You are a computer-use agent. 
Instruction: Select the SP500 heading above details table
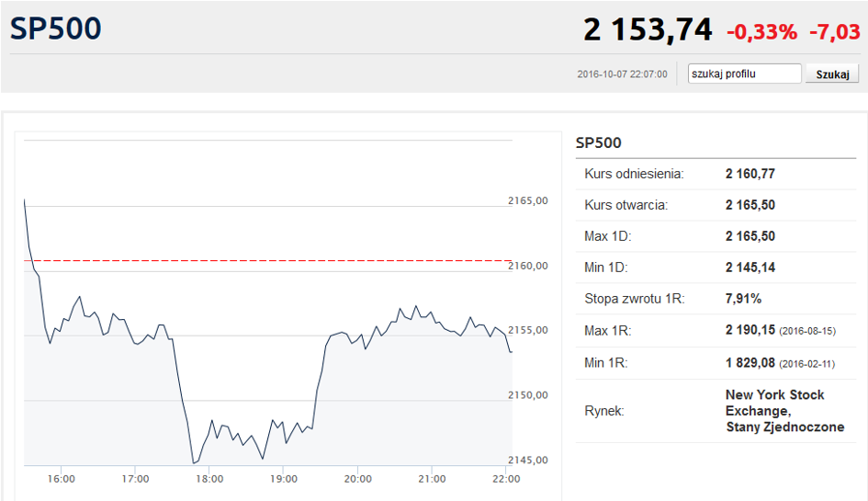pyautogui.click(x=598, y=142)
